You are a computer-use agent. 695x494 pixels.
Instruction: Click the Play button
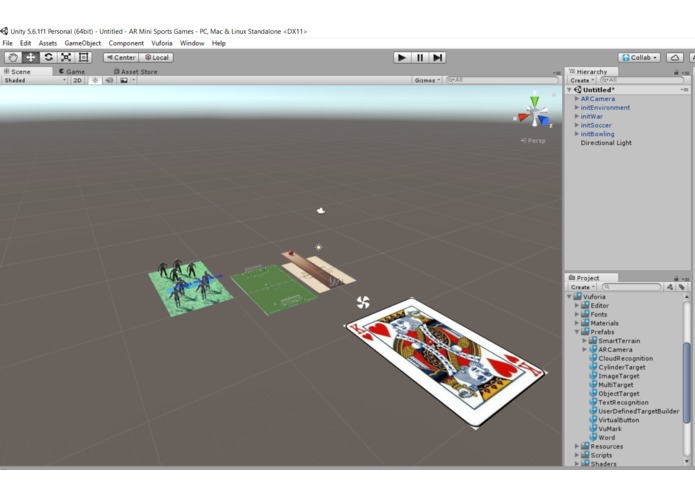point(402,58)
